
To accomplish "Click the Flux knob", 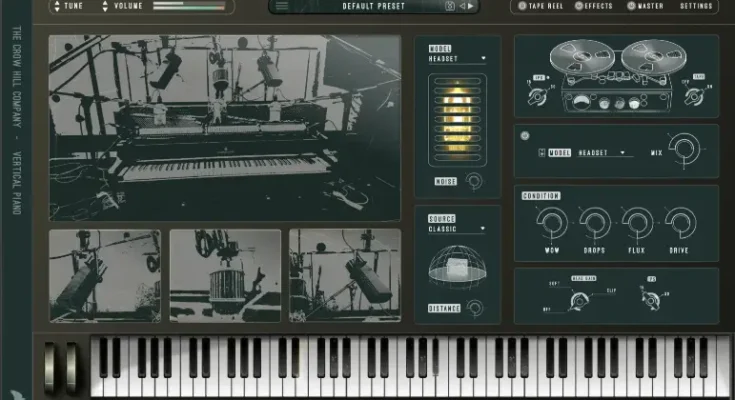I will (637, 222).
